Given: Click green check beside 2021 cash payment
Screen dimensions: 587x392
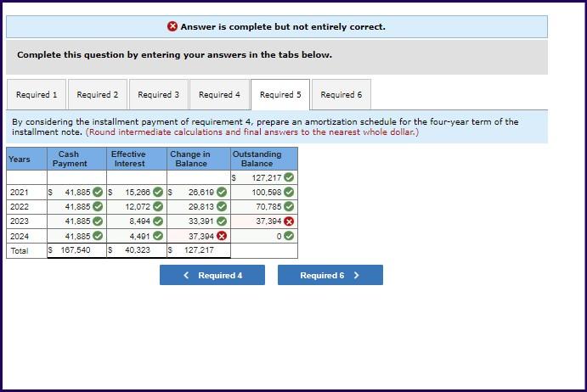Looking at the screenshot, I should click(98, 193).
